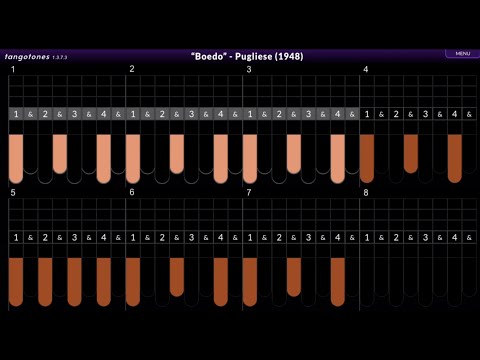The width and height of the screenshot is (480, 360).
Task: Click the short bar after beat 2 in measure 3
Action: 294,154
